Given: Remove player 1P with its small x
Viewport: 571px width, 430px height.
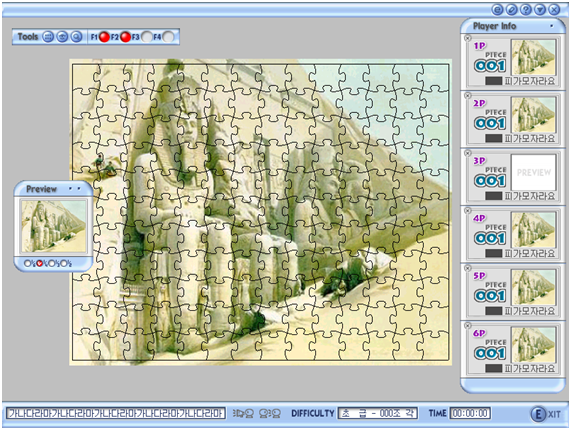Looking at the screenshot, I should pyautogui.click(x=468, y=38).
